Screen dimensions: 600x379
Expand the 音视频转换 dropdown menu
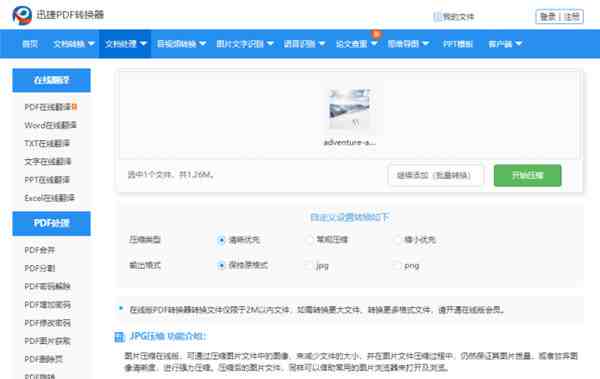click(181, 44)
